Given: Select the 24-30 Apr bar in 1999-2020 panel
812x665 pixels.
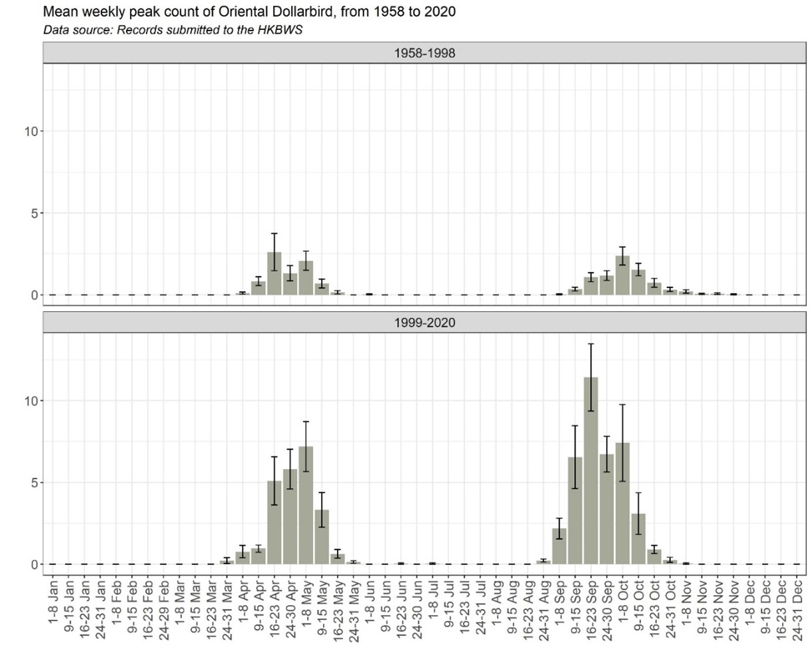Looking at the screenshot, I should tap(290, 516).
